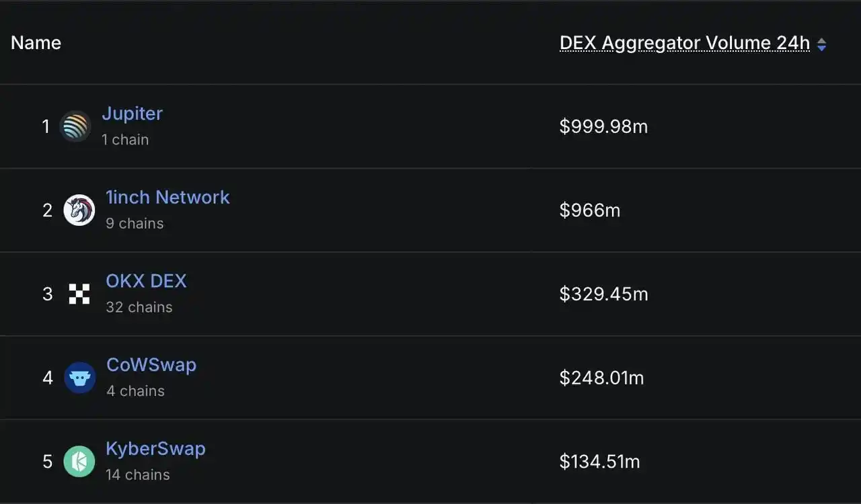The width and height of the screenshot is (861, 504).
Task: Click the KyberSwap green icon
Action: (x=79, y=462)
